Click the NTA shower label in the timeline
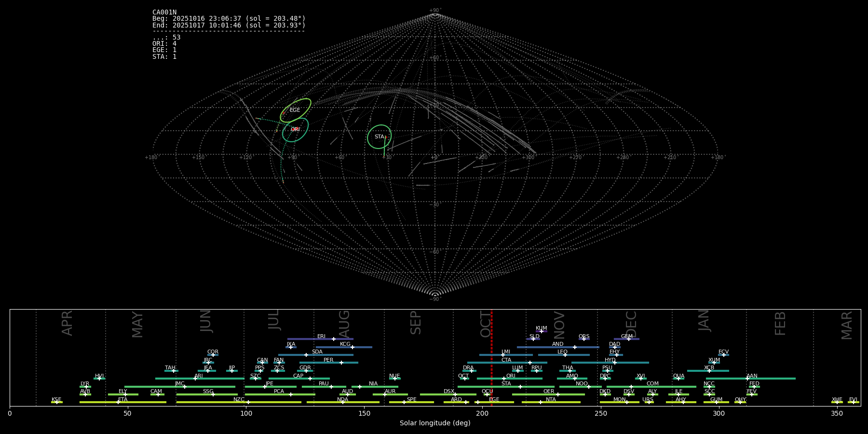 click(551, 400)
